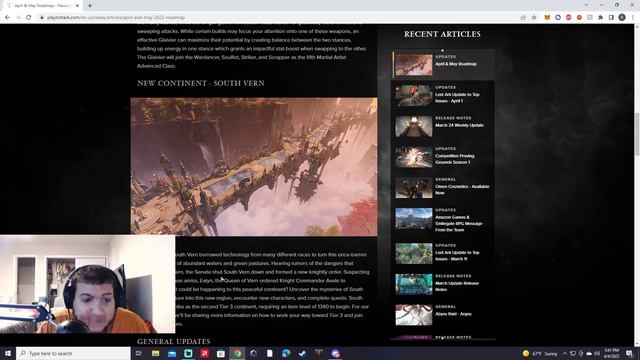The image size is (640, 360).
Task: Click the page vertical scrollbar thumb
Action: tap(637, 133)
